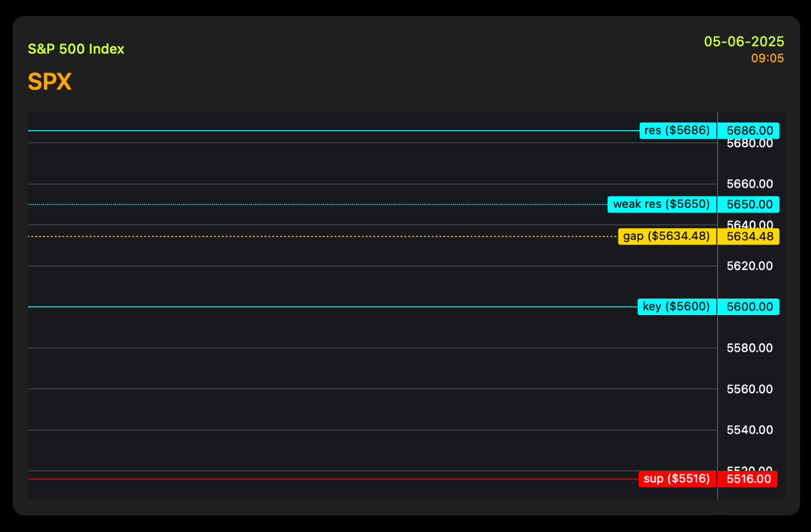Click the 5680.00 axis value
The height and width of the screenshot is (532, 811).
(749, 144)
